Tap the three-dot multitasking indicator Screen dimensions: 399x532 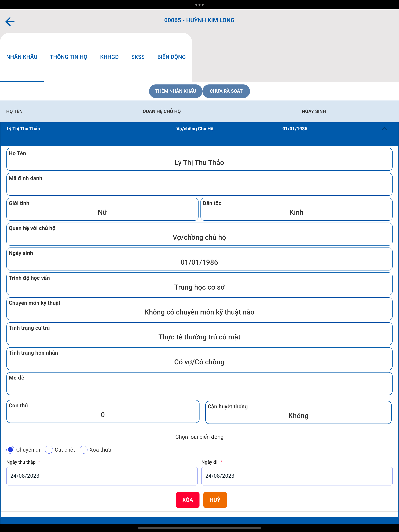click(199, 4)
